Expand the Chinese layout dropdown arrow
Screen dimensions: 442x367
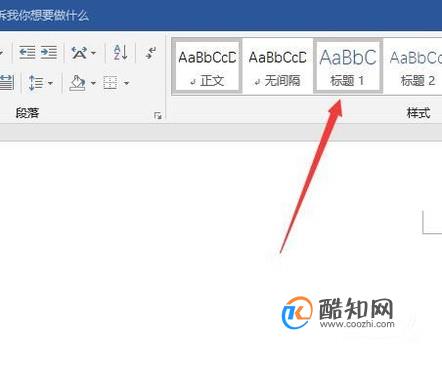(x=94, y=53)
